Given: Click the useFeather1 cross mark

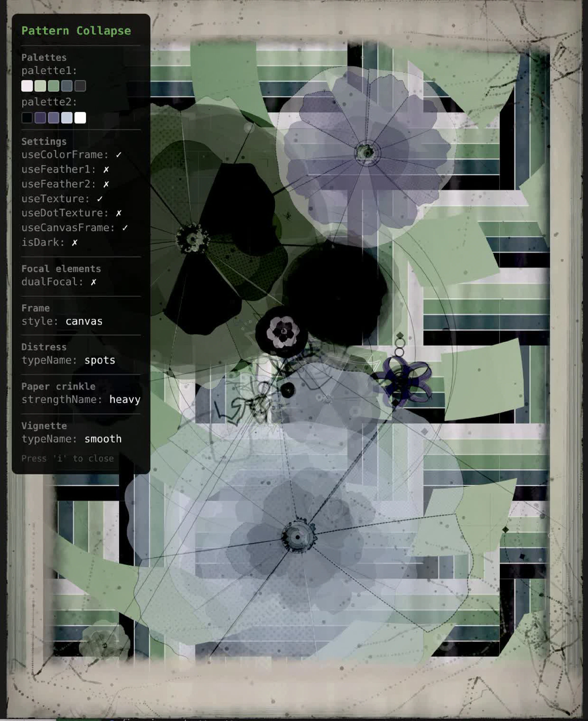Looking at the screenshot, I should (106, 169).
